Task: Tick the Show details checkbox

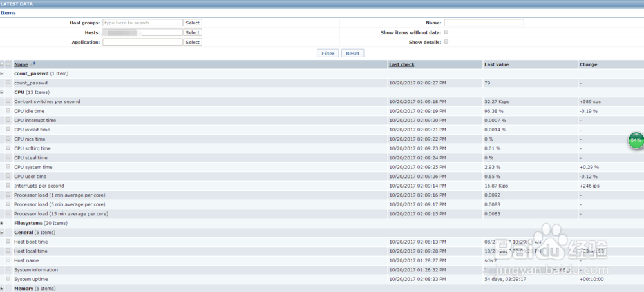Action: click(x=446, y=42)
